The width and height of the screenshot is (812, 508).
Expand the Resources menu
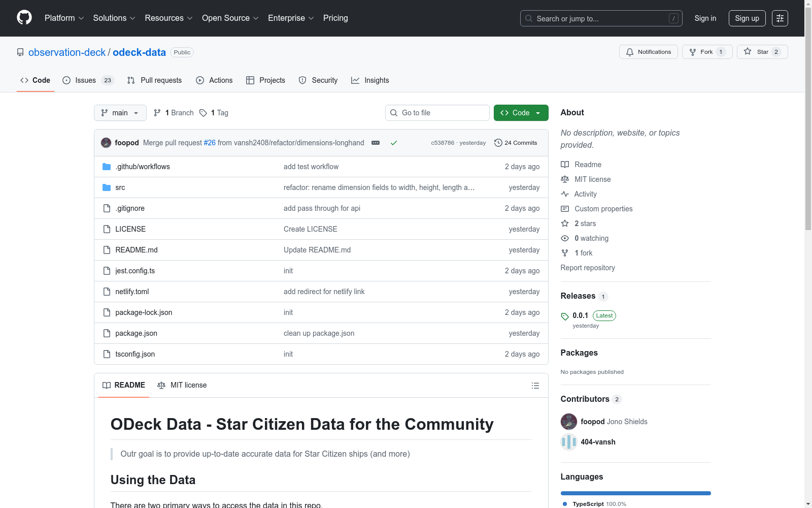(169, 18)
